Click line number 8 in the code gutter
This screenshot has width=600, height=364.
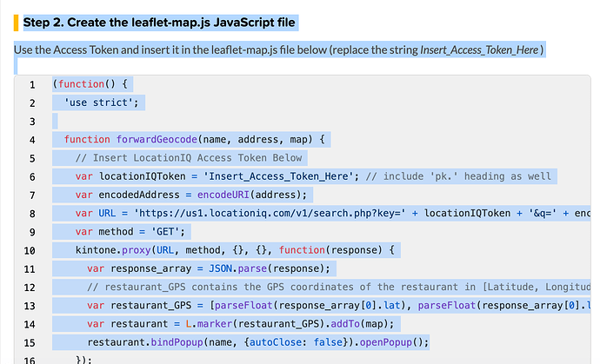[x=32, y=214]
